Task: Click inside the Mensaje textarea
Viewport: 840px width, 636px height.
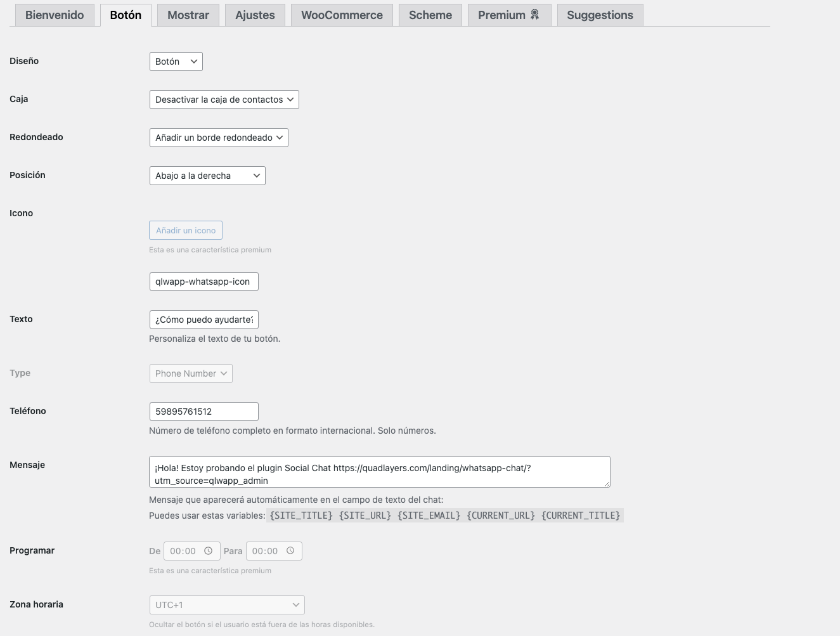Action: tap(380, 472)
